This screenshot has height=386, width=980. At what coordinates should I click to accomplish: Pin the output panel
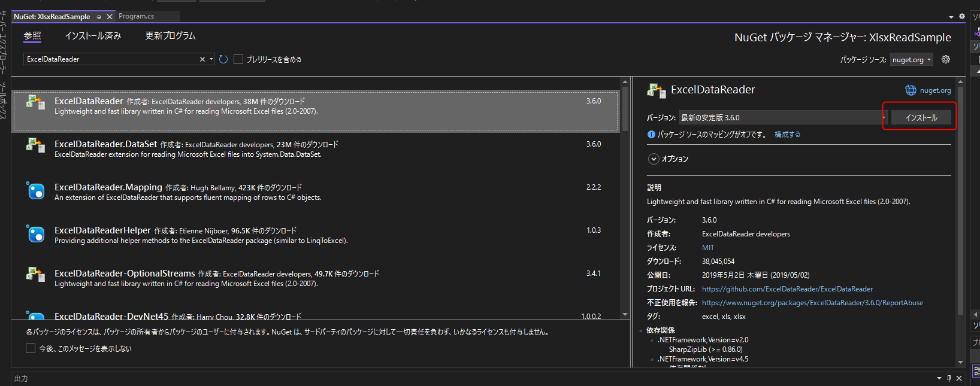pos(949,378)
